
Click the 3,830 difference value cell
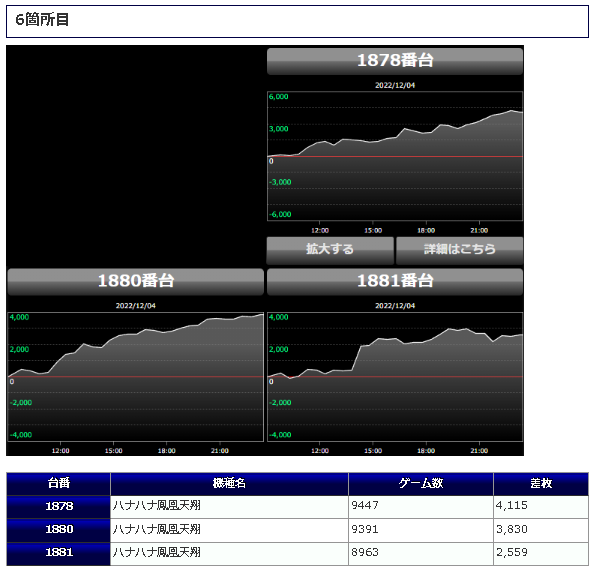(541, 530)
